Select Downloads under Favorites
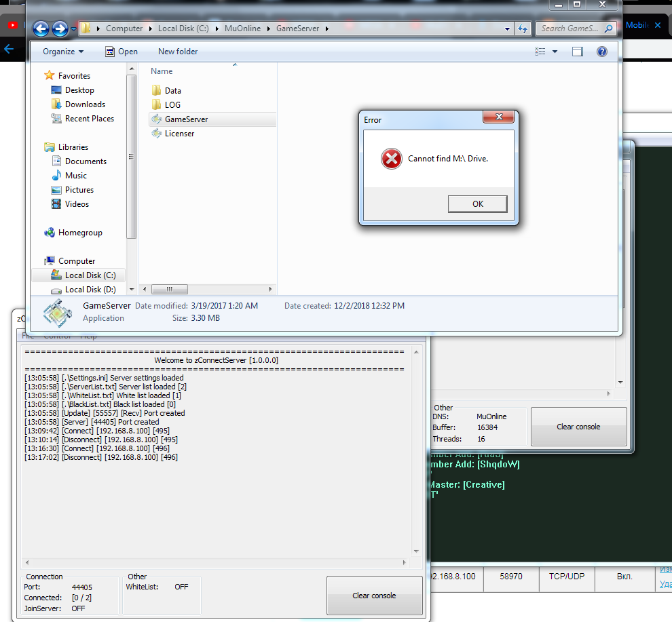Image resolution: width=672 pixels, height=622 pixels. [x=78, y=104]
